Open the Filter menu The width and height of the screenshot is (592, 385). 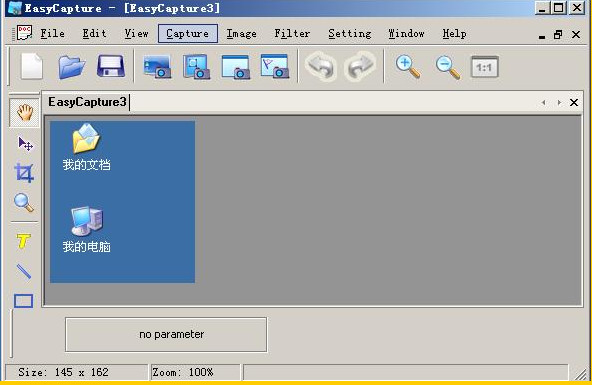(x=292, y=34)
